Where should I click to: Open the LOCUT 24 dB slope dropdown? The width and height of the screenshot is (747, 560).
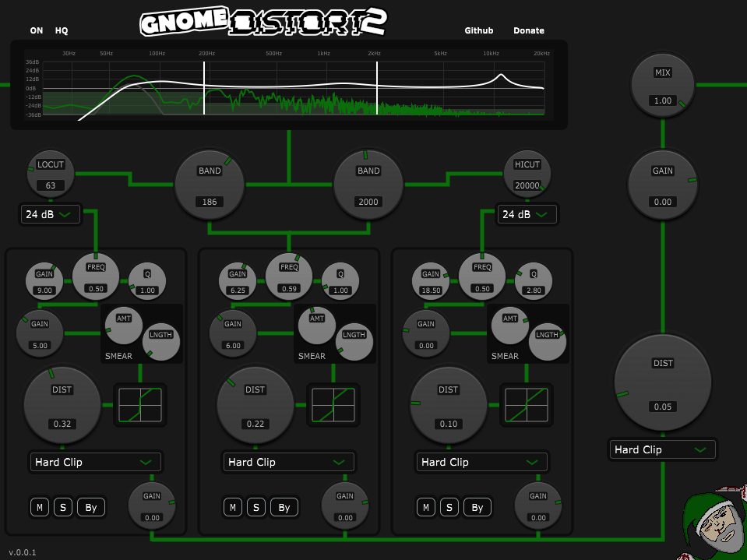click(x=51, y=214)
